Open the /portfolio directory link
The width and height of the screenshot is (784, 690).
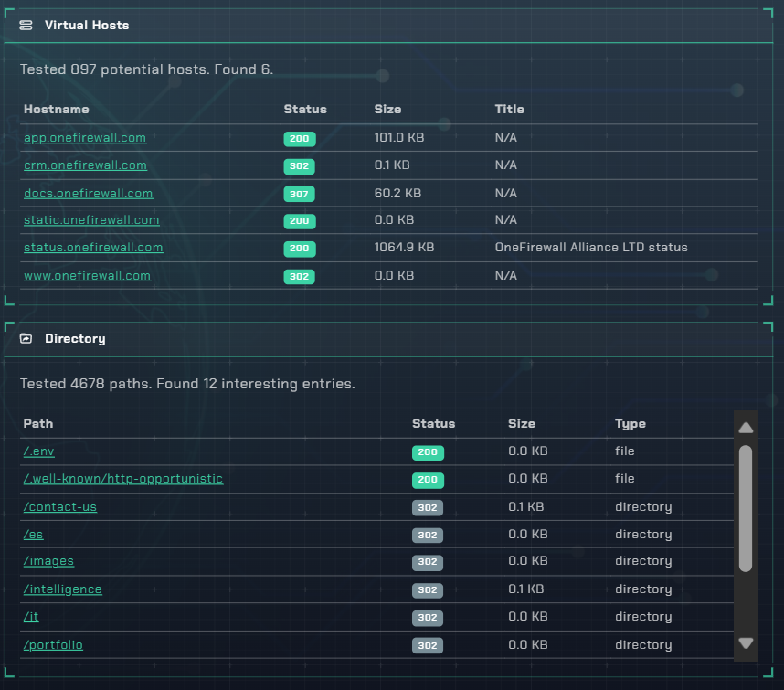coord(53,645)
